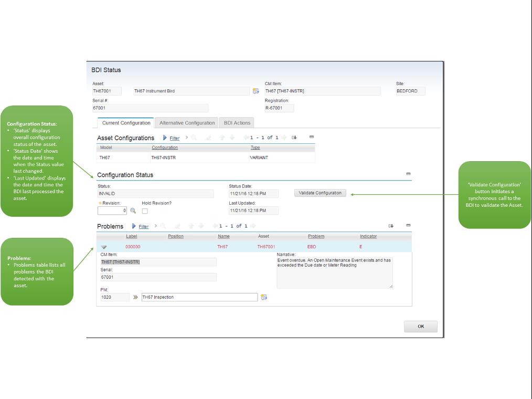Go to next page in Problems table

tap(253, 226)
